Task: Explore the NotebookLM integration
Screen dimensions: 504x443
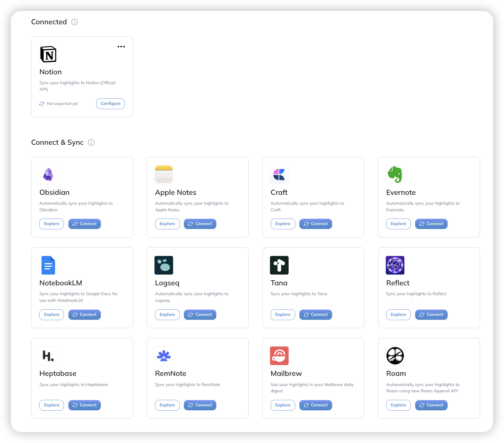Action: pyautogui.click(x=52, y=315)
